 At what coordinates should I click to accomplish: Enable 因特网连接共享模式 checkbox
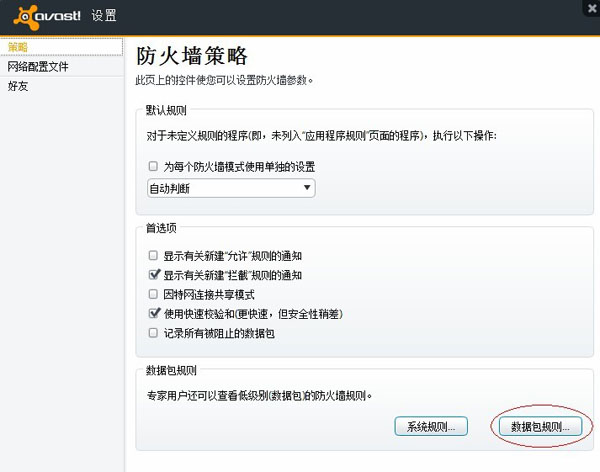tap(153, 294)
